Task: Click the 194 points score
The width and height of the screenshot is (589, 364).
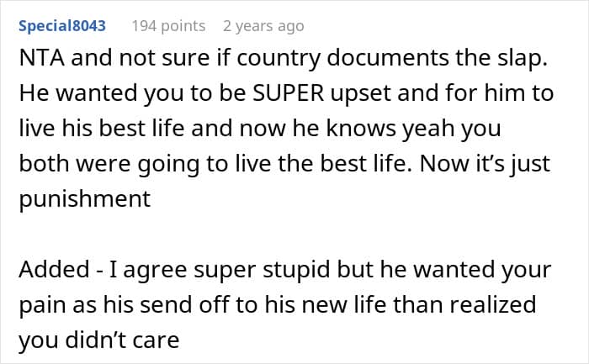Action: pyautogui.click(x=168, y=26)
